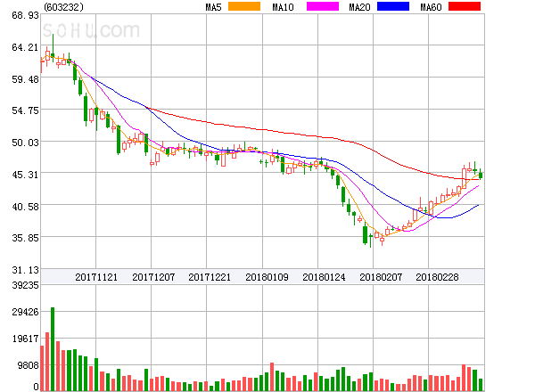Click the 50.03 price axis label
535x392 pixels.
(25, 143)
